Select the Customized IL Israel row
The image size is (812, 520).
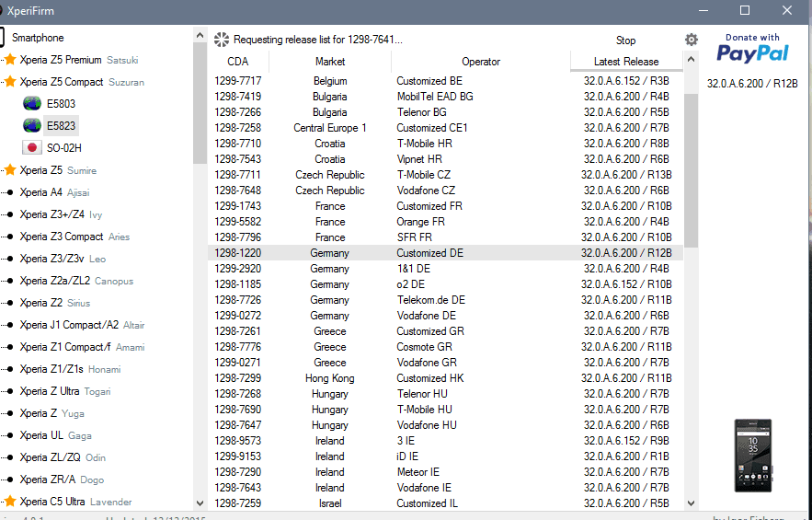pos(445,503)
